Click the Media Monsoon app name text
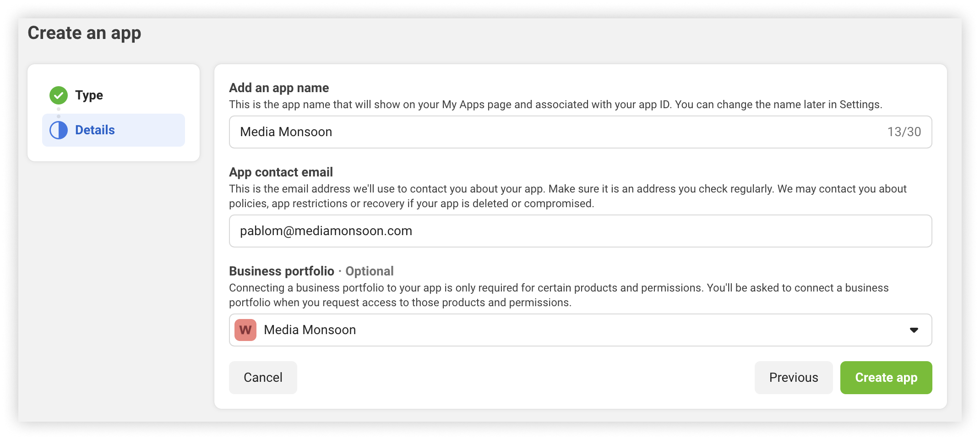Screen dimensions: 980x440 click(x=285, y=132)
